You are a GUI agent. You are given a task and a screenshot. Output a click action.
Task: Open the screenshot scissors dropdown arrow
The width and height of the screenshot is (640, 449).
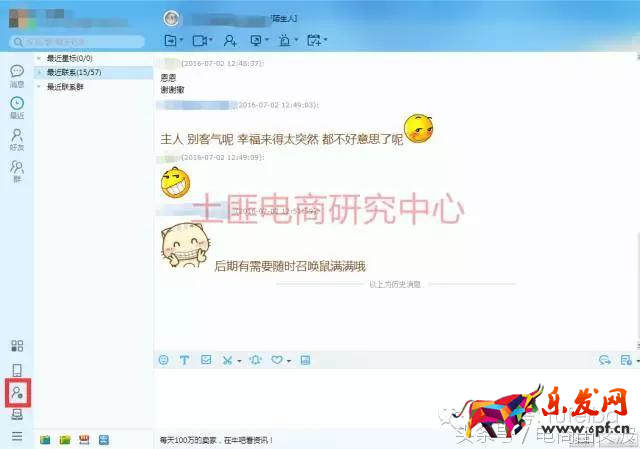tap(240, 360)
